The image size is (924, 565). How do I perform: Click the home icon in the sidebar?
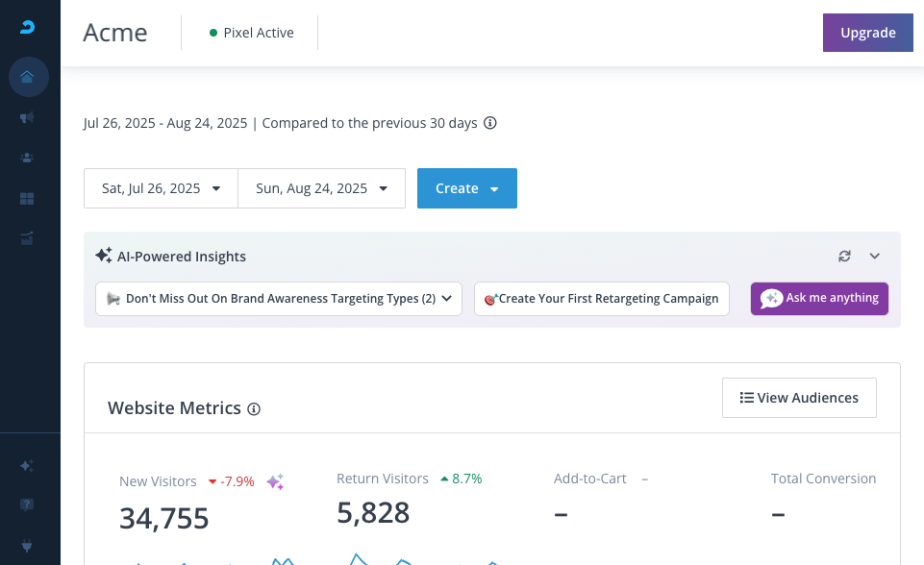pos(28,77)
